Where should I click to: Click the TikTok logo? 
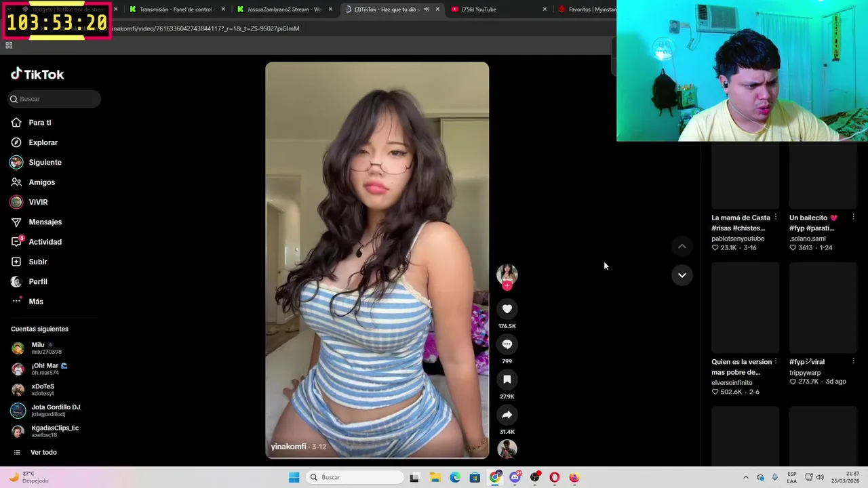pos(37,74)
